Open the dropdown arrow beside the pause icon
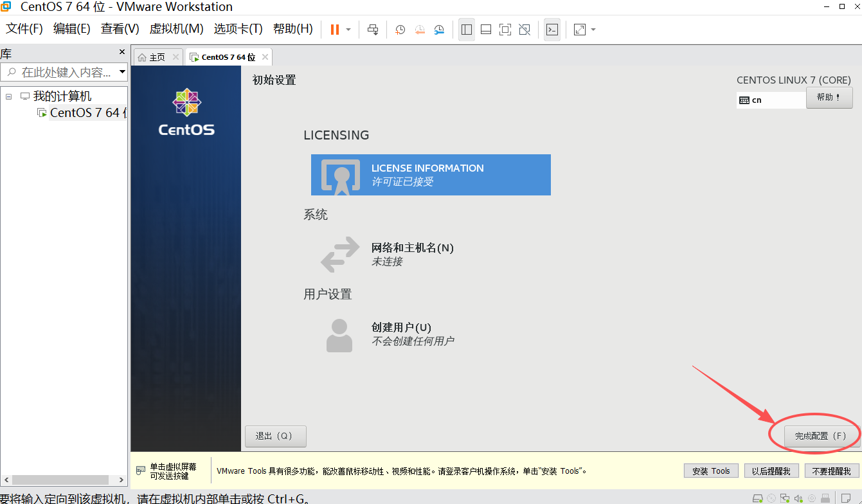 [x=348, y=30]
